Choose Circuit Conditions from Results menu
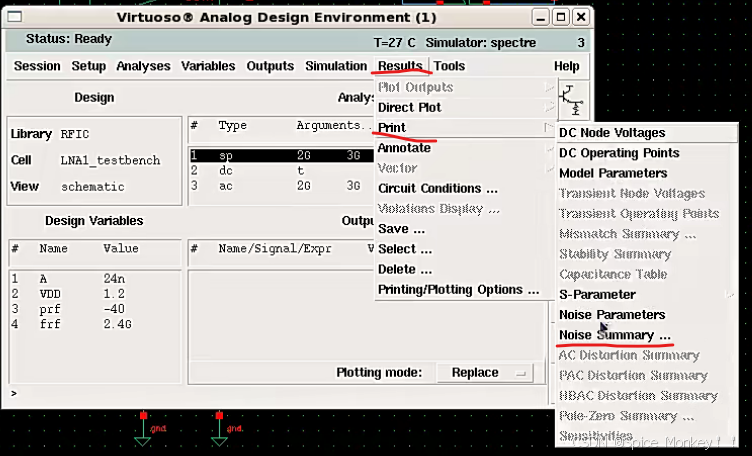The image size is (752, 456). 464,188
